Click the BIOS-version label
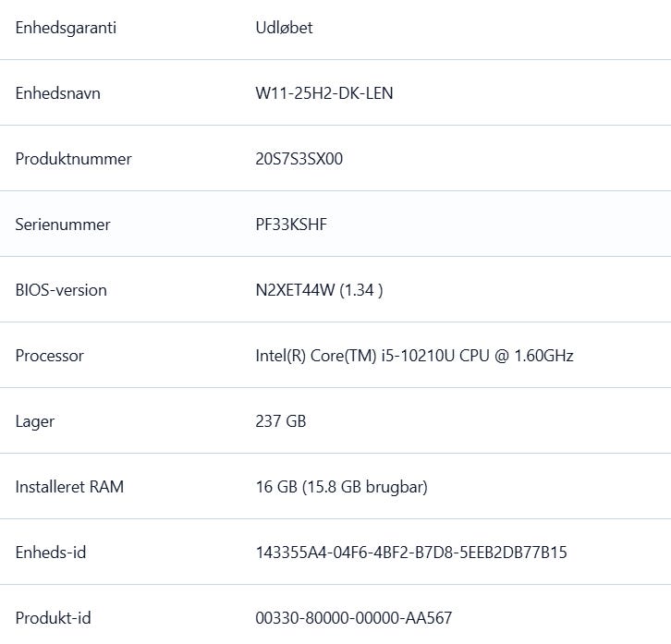This screenshot has width=671, height=644. point(61,290)
